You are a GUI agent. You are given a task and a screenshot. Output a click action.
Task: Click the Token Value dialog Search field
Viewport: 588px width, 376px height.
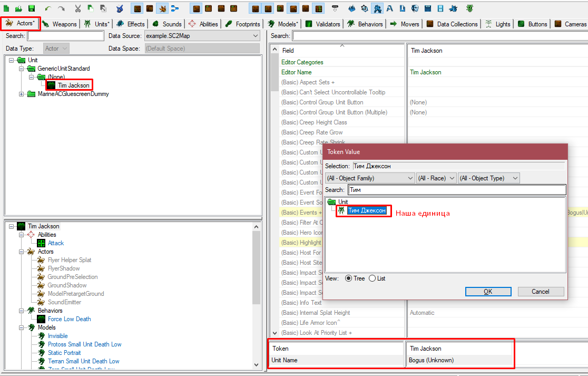tap(457, 190)
